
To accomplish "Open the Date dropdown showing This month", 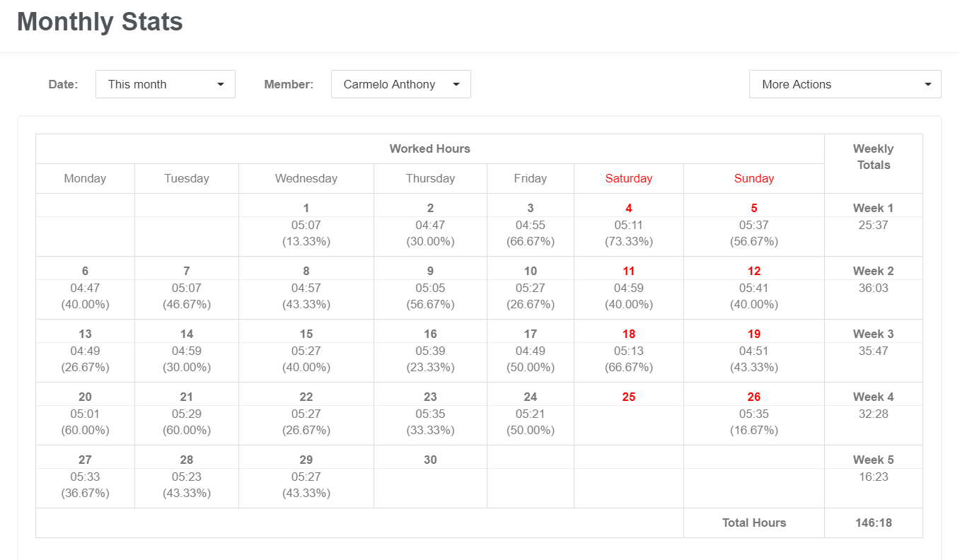I will point(165,84).
